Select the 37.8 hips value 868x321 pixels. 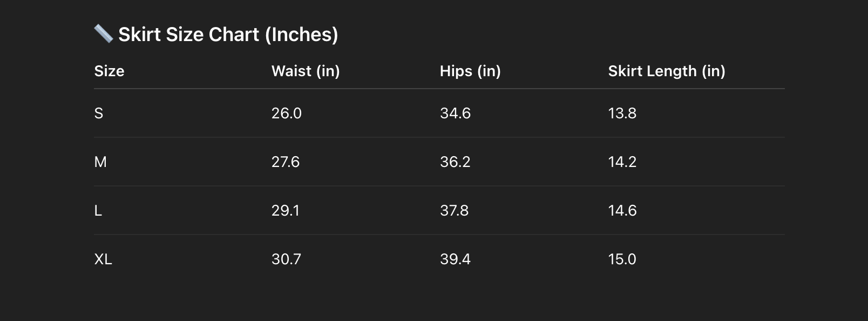pyautogui.click(x=454, y=211)
